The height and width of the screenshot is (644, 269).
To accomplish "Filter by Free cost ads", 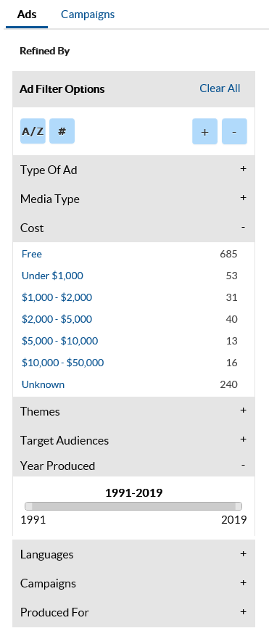I will point(32,254).
